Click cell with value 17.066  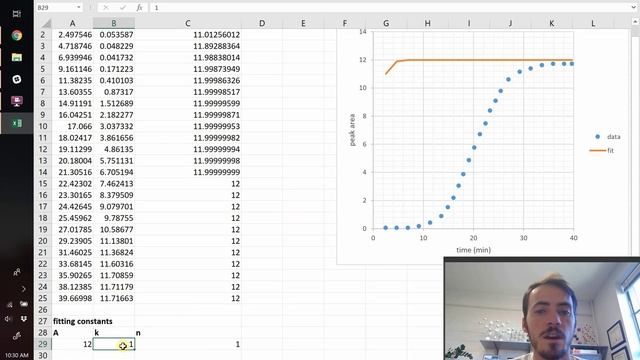73,126
